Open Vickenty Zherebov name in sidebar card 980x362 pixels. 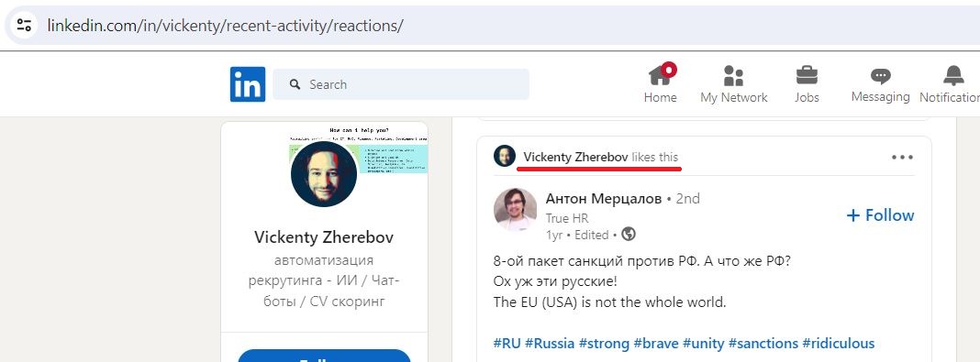pyautogui.click(x=324, y=237)
